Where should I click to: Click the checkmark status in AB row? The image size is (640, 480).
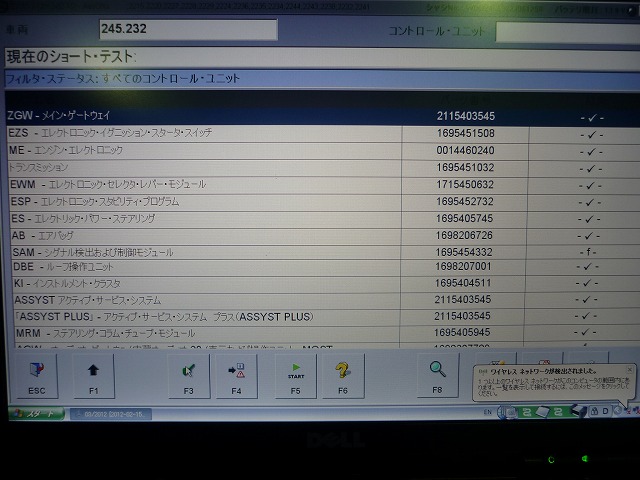click(589, 236)
